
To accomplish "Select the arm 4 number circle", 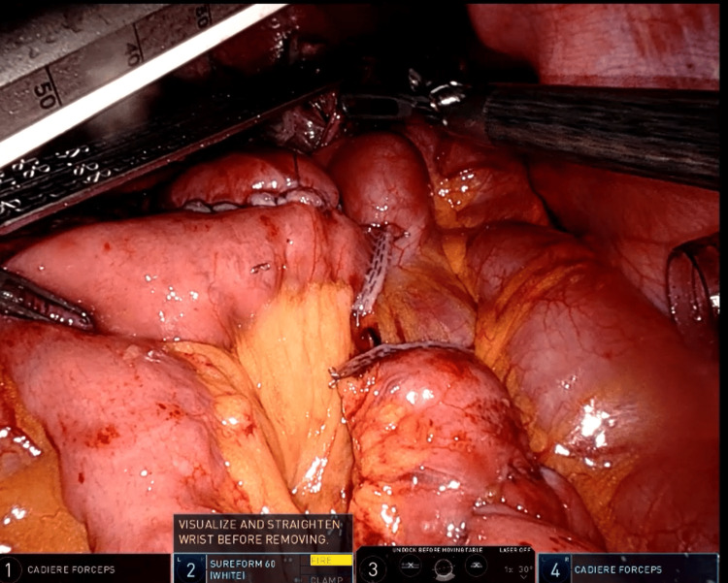I will pyautogui.click(x=555, y=569).
